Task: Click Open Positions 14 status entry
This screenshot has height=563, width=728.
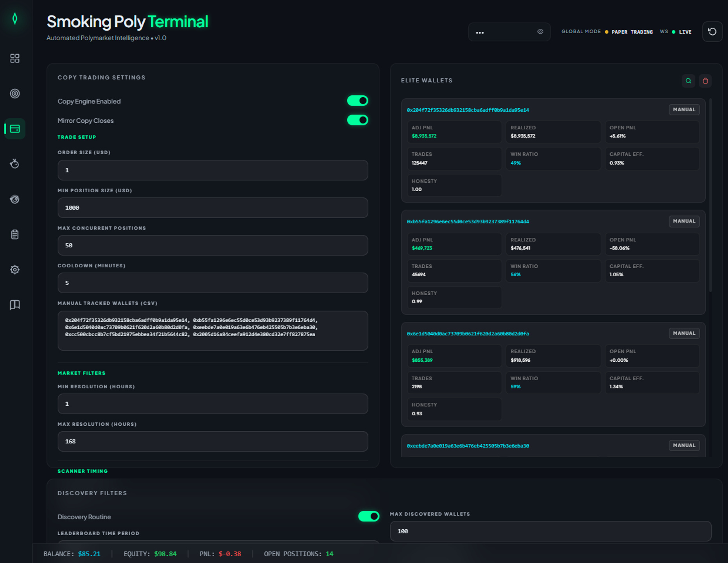Action: click(x=299, y=554)
